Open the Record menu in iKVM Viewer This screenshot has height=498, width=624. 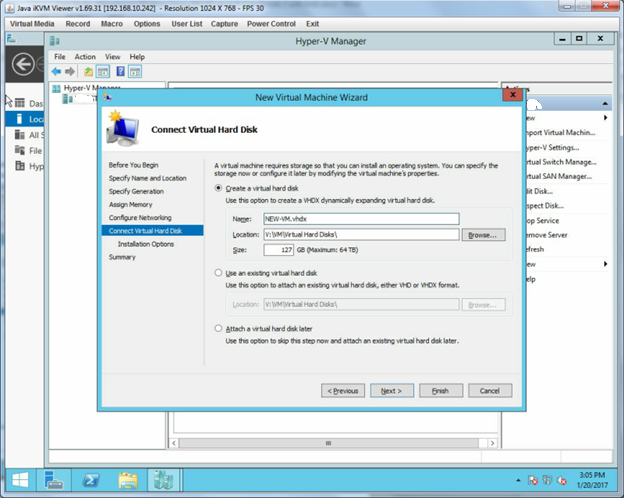78,24
